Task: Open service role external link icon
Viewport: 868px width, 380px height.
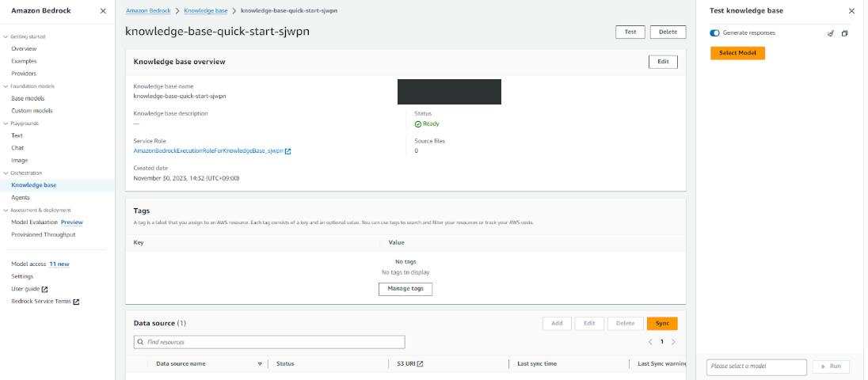Action: pyautogui.click(x=288, y=151)
